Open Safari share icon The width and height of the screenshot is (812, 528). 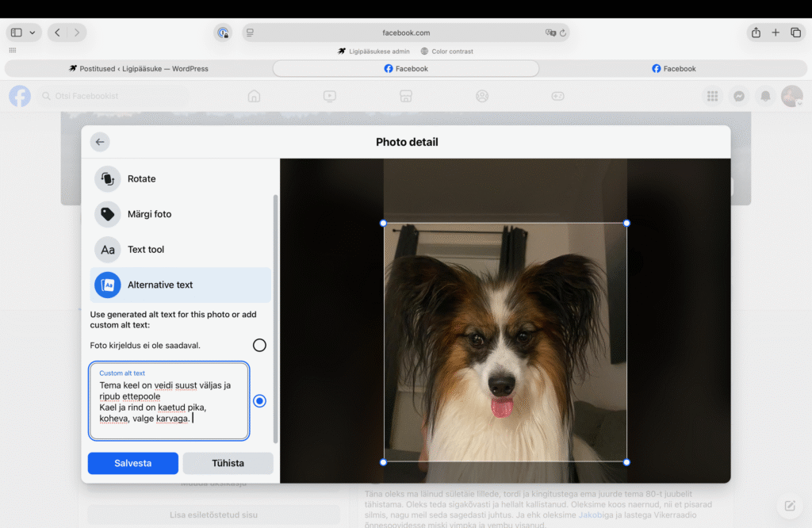(756, 33)
